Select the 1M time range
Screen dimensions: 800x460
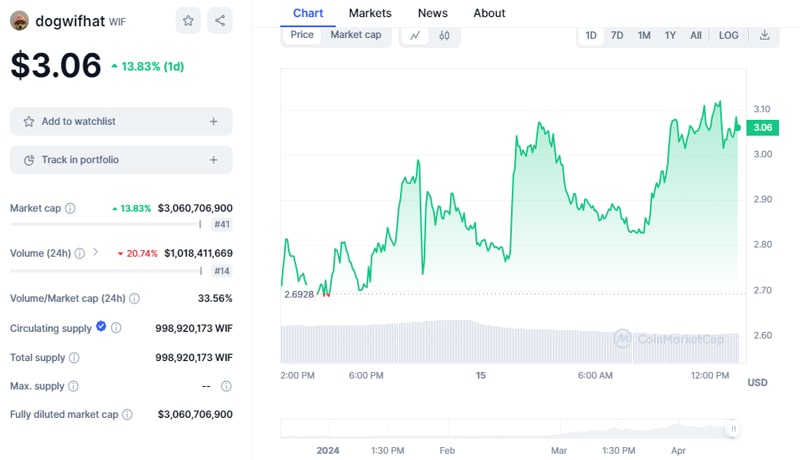(644, 35)
